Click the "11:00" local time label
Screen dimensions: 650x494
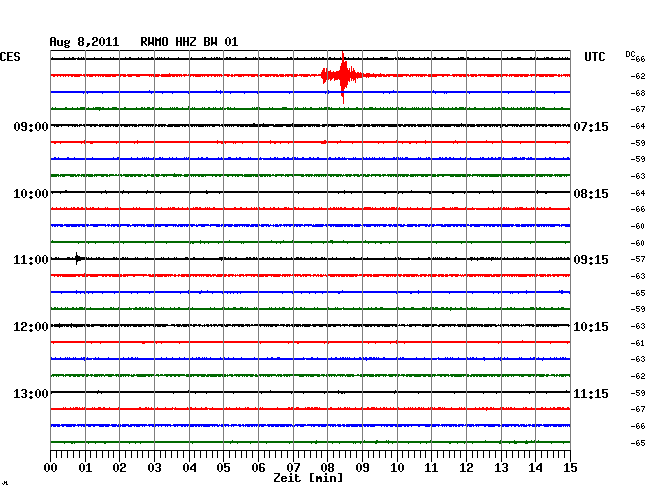tap(31, 260)
